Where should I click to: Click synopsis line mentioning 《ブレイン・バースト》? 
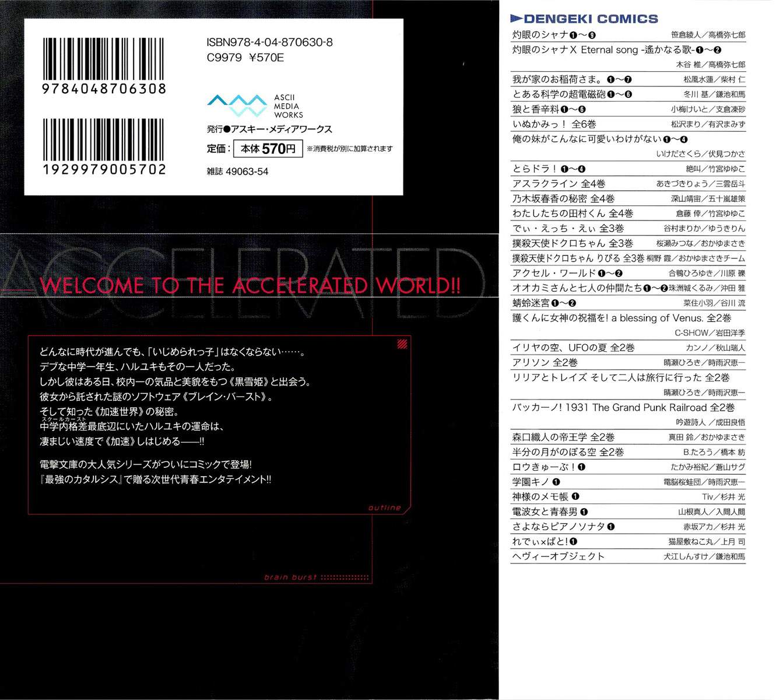[156, 397]
